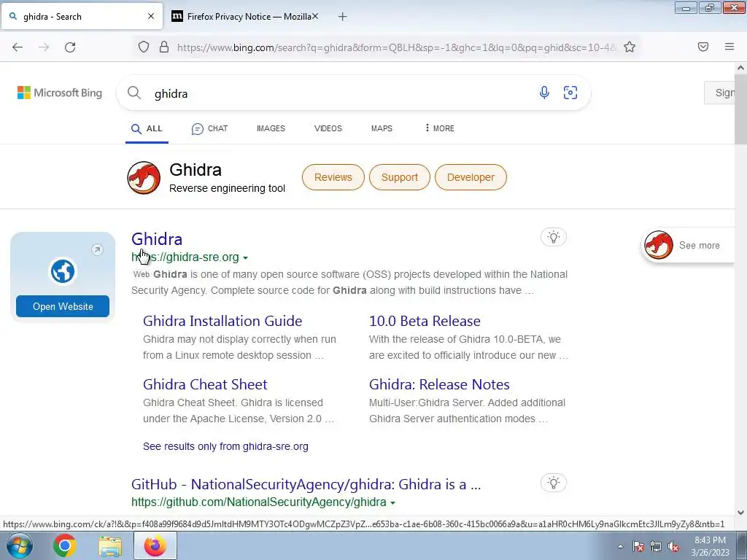Open the MORE search categories menu
The width and height of the screenshot is (747, 560).
tap(439, 128)
